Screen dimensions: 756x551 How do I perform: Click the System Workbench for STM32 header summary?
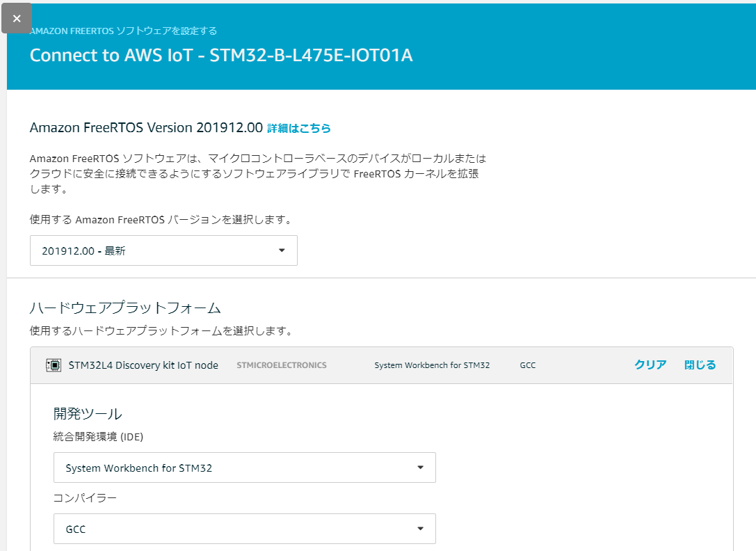point(432,365)
